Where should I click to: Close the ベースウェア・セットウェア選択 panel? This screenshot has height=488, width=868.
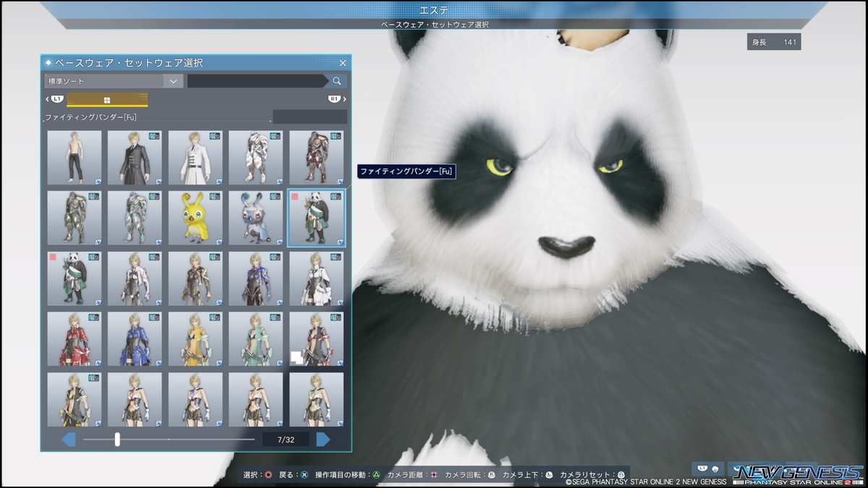[343, 63]
